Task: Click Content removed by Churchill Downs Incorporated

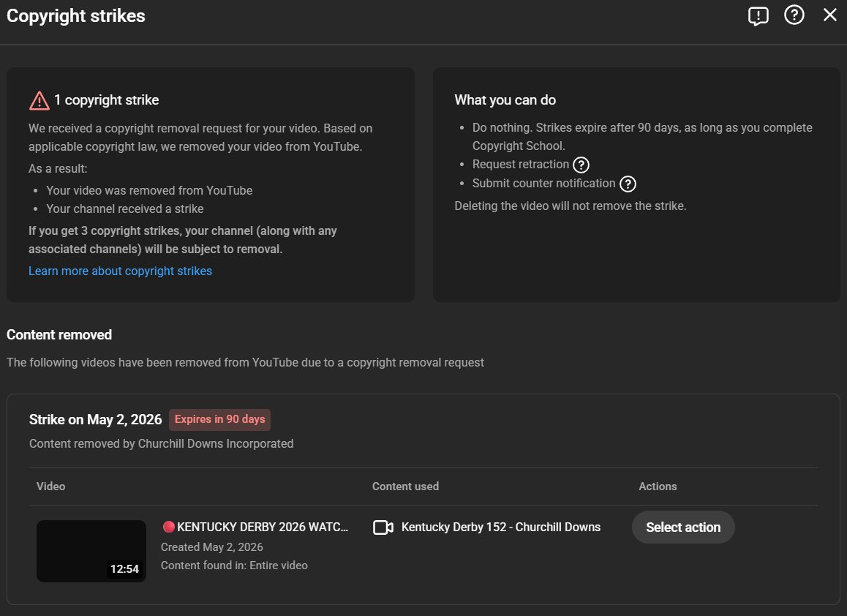Action: coord(162,443)
